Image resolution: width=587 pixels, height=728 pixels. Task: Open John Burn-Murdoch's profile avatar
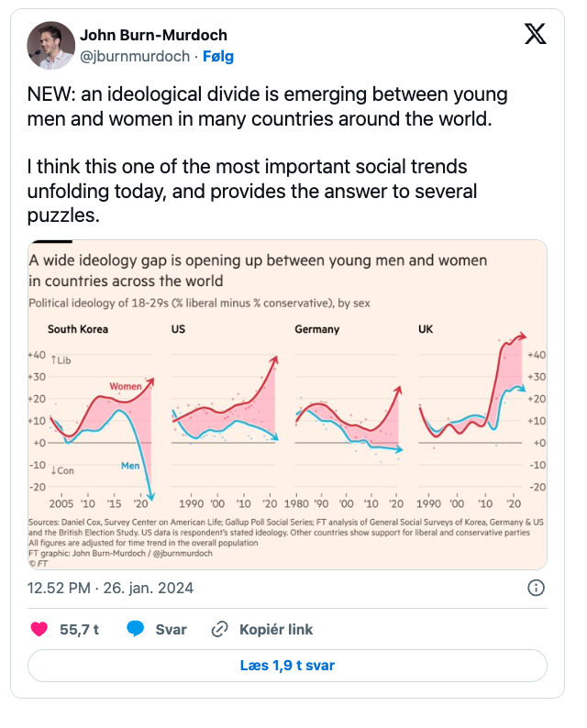50,46
